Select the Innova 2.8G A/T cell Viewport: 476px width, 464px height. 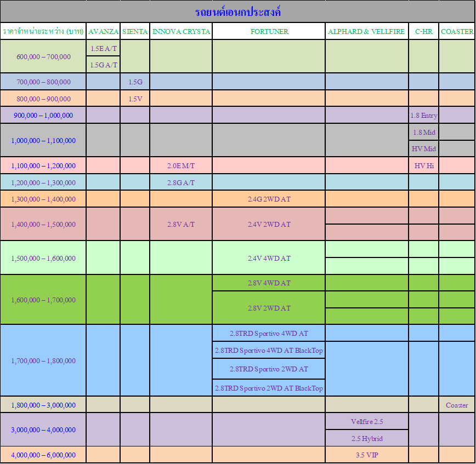point(181,182)
